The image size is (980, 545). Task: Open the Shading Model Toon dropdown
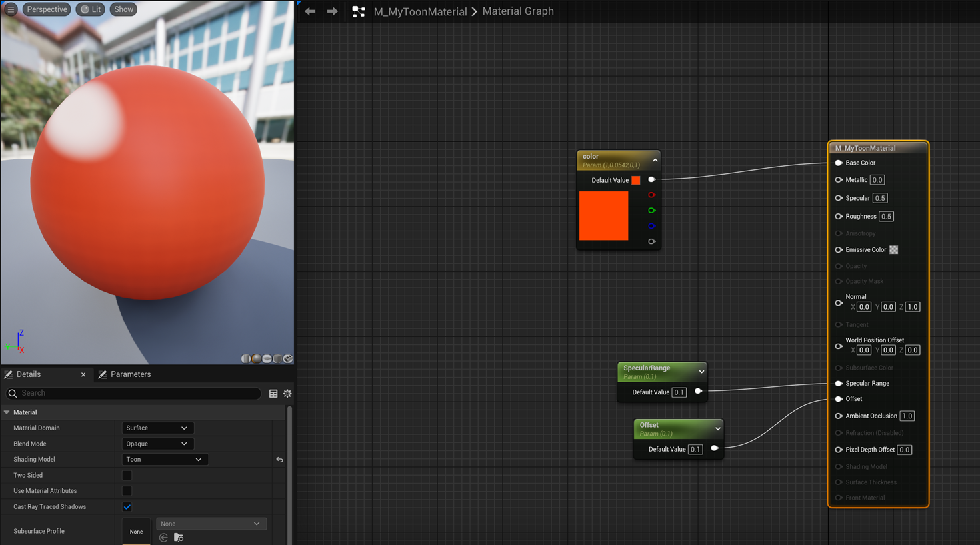click(x=164, y=460)
